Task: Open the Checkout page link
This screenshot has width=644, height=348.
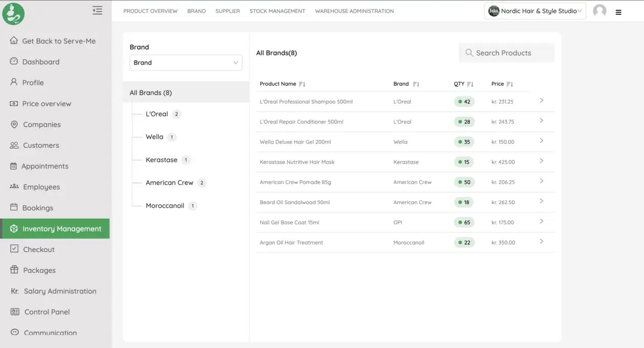Action: coord(39,249)
